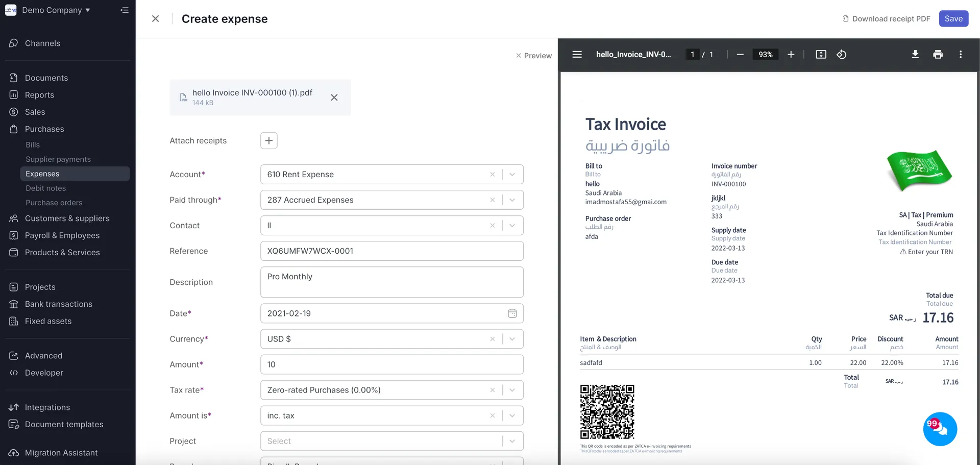Open the Date calendar picker
This screenshot has height=465, width=980.
[x=512, y=313]
